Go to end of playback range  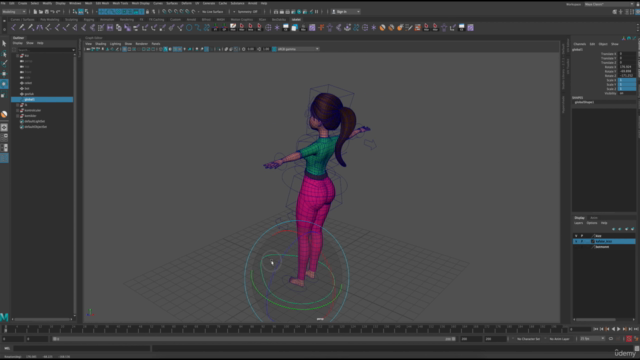coord(636,329)
